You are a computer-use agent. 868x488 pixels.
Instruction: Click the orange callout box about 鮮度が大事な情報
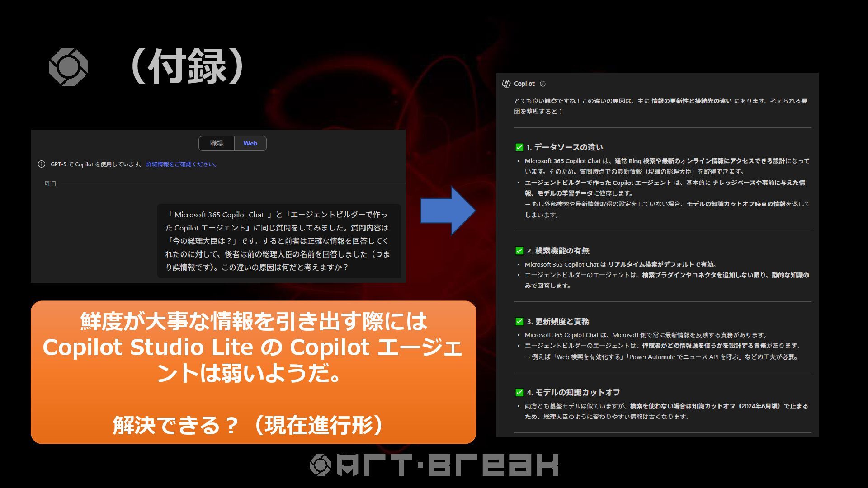(x=253, y=372)
